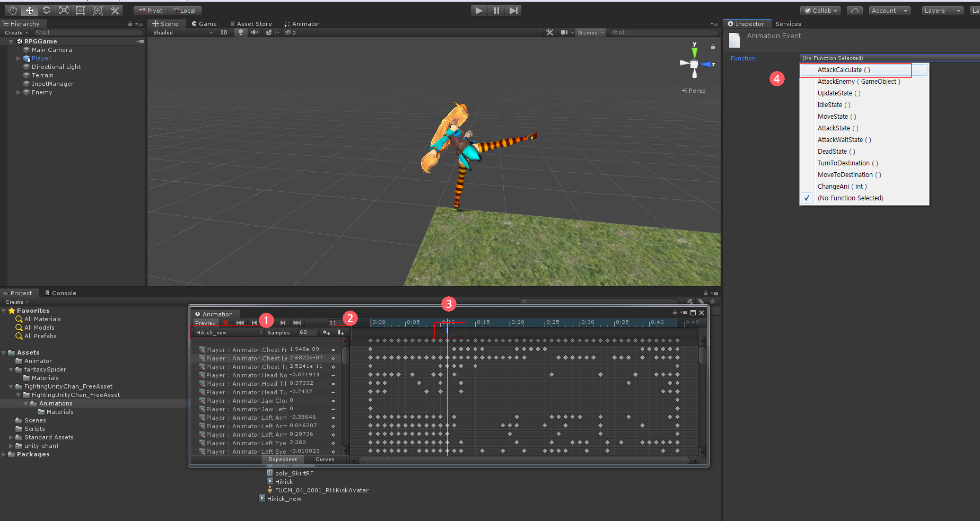This screenshot has width=980, height=521.
Task: Click the Hierarchy search field
Action: 87,33
